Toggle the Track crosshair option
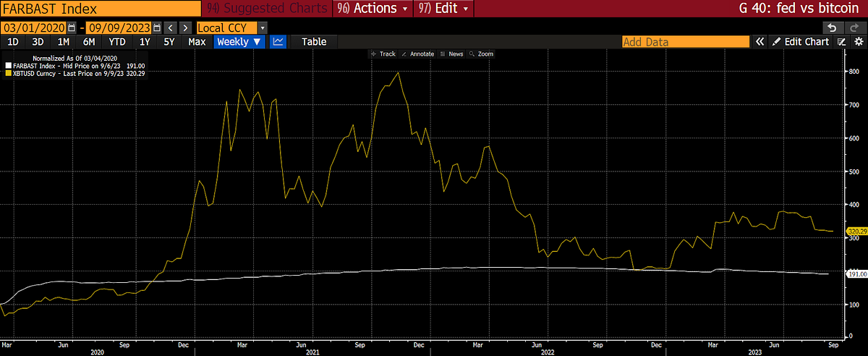868x356 pixels. 383,54
